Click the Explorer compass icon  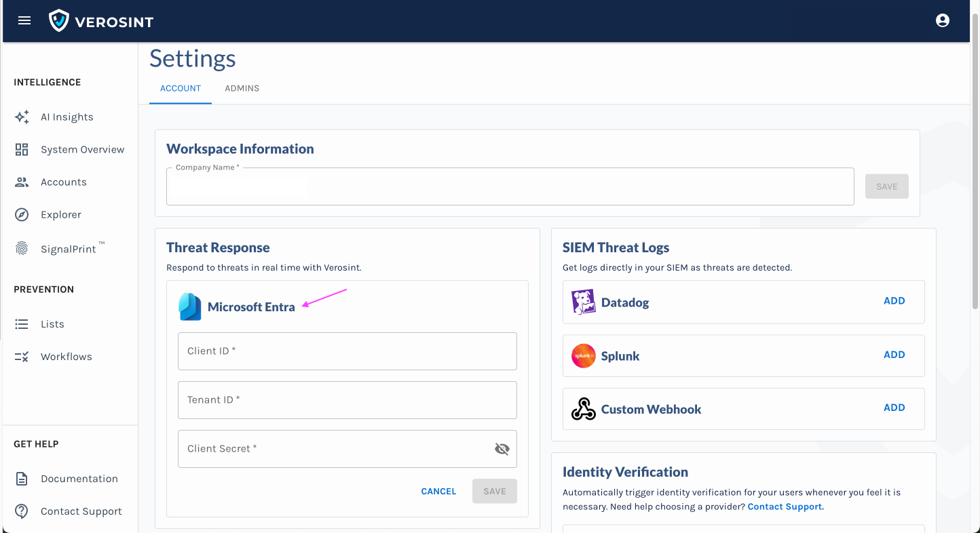[22, 214]
